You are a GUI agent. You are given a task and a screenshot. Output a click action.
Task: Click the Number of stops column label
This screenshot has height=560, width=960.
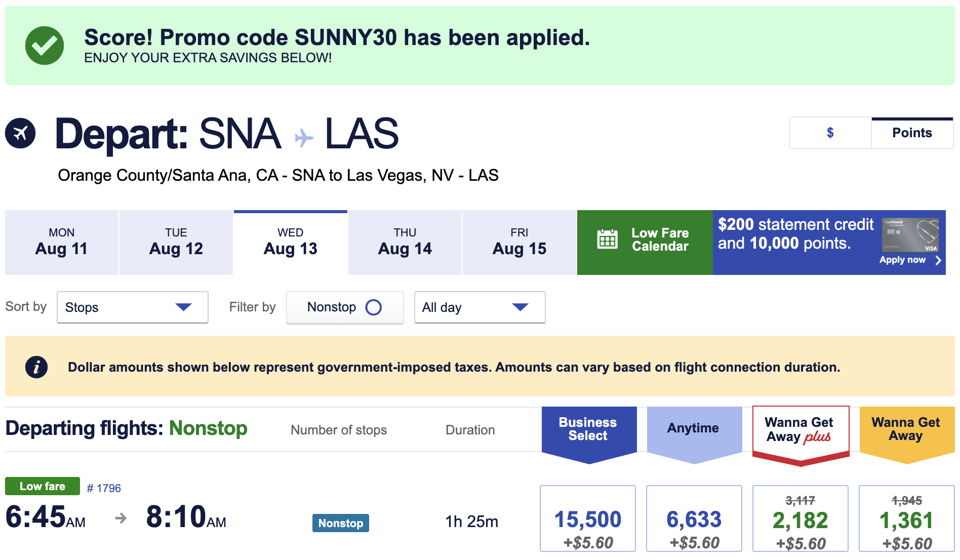339,430
